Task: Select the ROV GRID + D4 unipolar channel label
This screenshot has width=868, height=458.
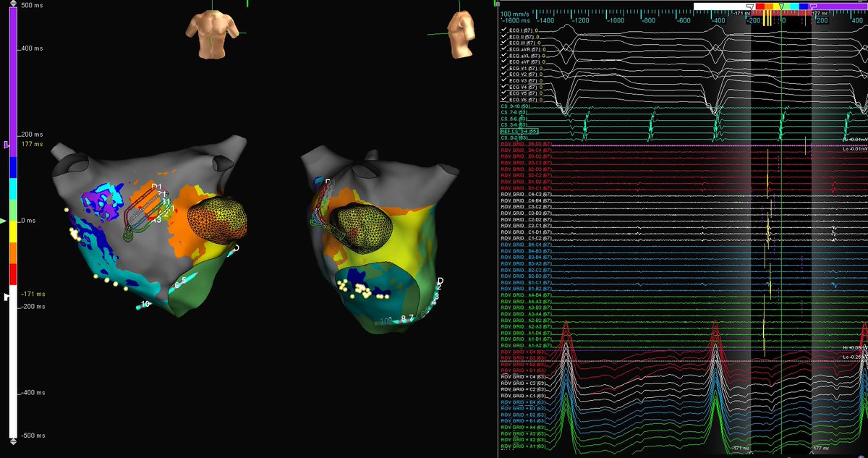Action: (522, 351)
